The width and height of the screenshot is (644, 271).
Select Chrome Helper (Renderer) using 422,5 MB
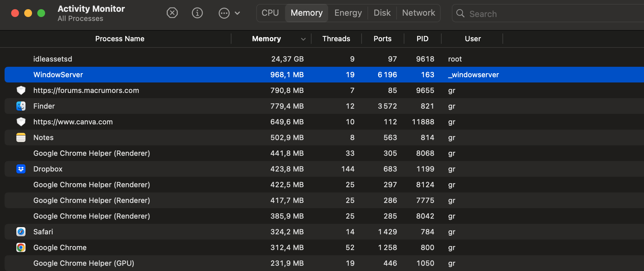[x=324, y=185]
